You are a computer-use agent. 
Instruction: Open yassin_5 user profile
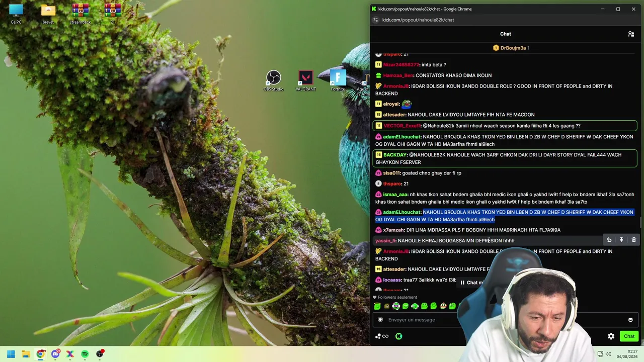point(385,240)
